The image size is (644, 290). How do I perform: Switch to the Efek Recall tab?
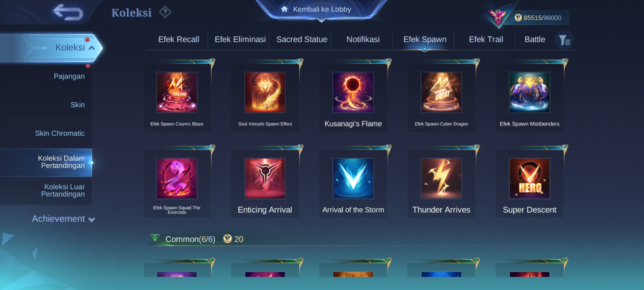pos(179,39)
